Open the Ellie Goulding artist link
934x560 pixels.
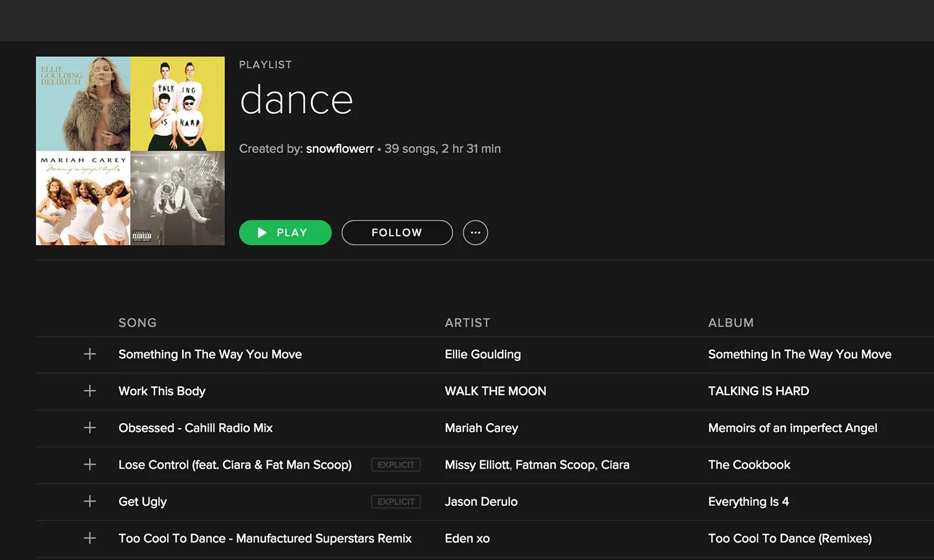pos(483,354)
